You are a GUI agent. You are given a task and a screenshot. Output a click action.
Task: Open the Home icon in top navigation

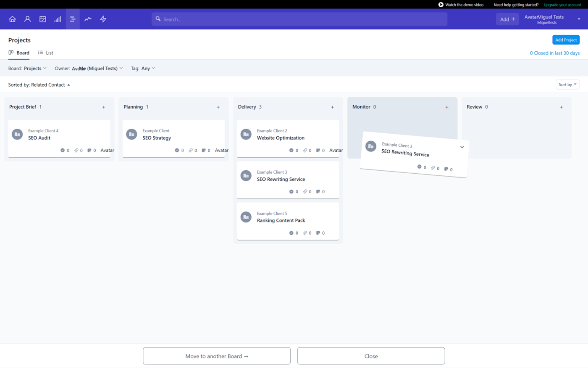point(13,19)
